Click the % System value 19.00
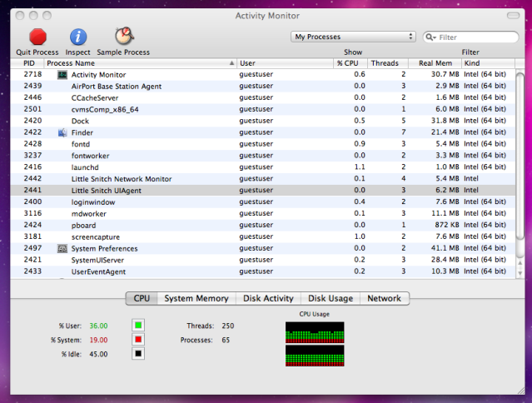Image resolution: width=532 pixels, height=403 pixels. pyautogui.click(x=98, y=340)
